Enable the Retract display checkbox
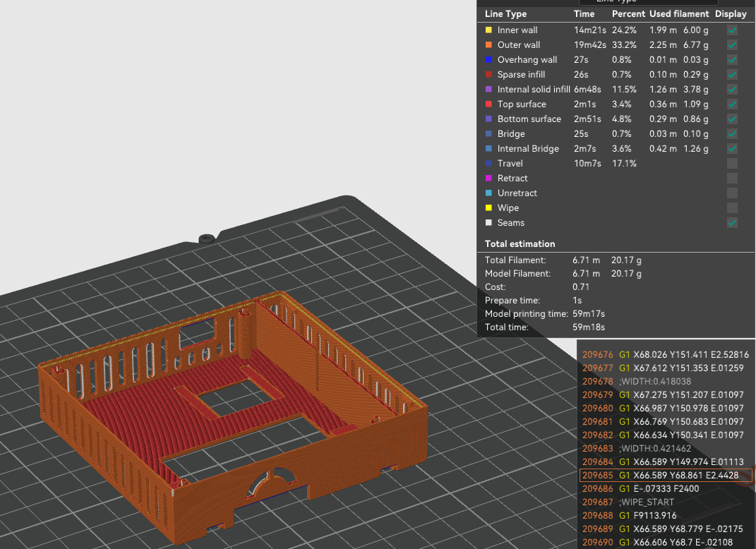Screen dimensions: 756x549 tap(732, 179)
